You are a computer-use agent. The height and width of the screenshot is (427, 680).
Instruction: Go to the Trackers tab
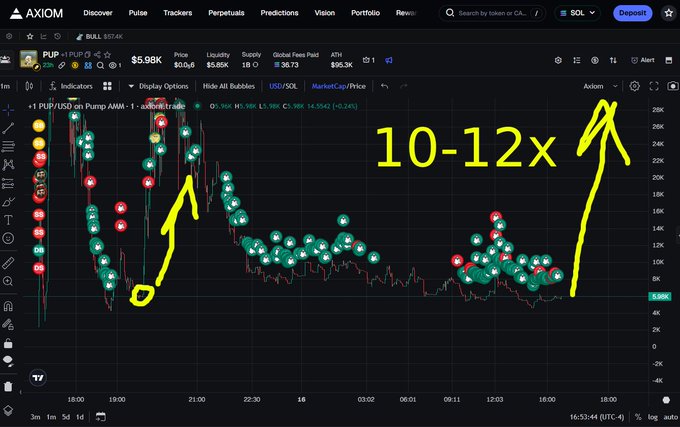177,13
